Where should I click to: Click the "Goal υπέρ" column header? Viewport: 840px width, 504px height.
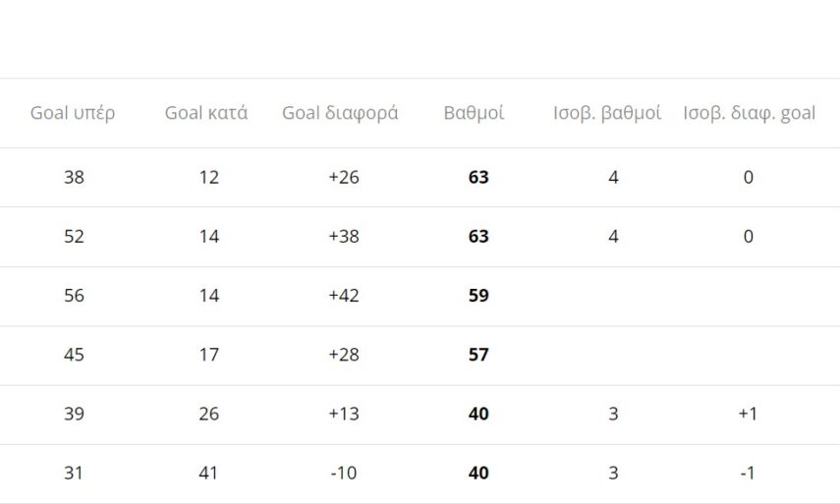pyautogui.click(x=73, y=113)
